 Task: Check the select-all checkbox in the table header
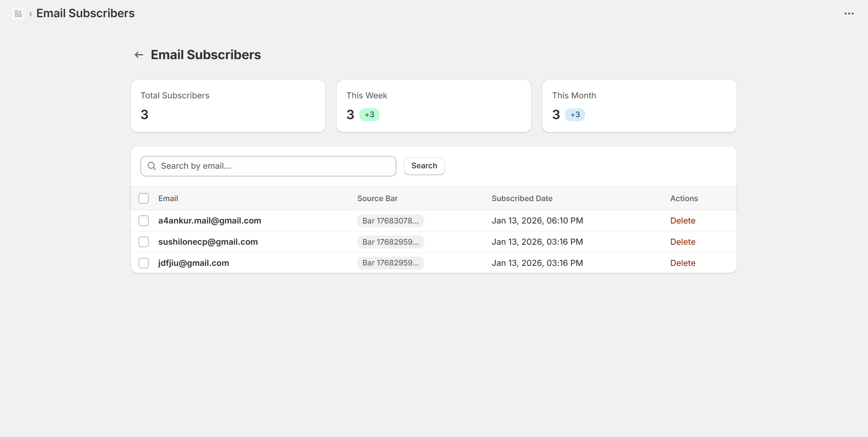[x=143, y=198]
